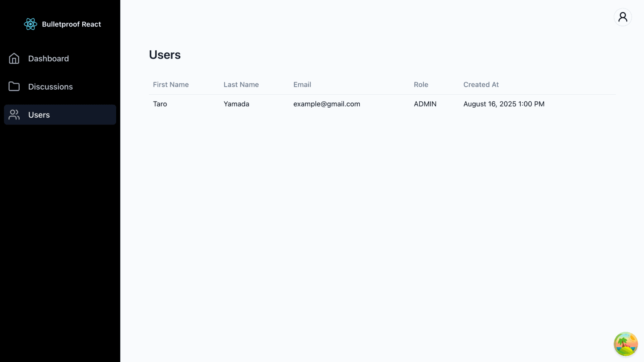
Task: Click the Created At column header
Action: coord(481,85)
